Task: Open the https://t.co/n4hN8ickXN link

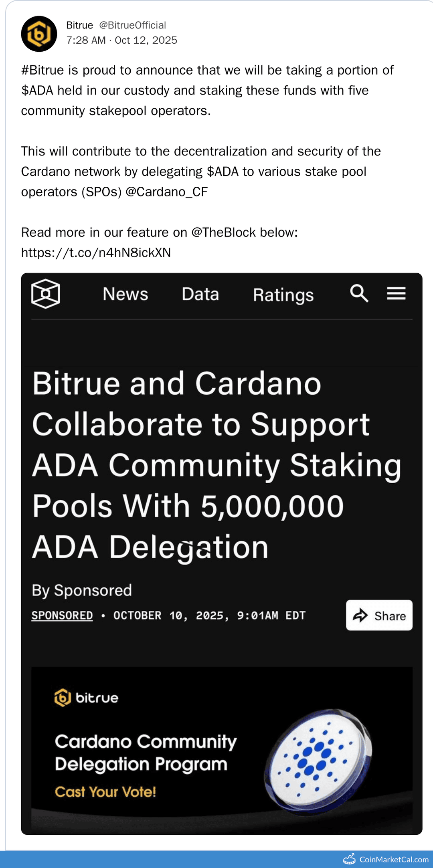Action: coord(96,252)
